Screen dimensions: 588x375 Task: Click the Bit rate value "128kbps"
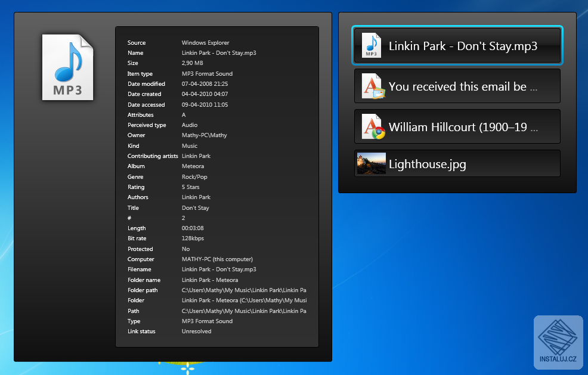click(x=193, y=238)
